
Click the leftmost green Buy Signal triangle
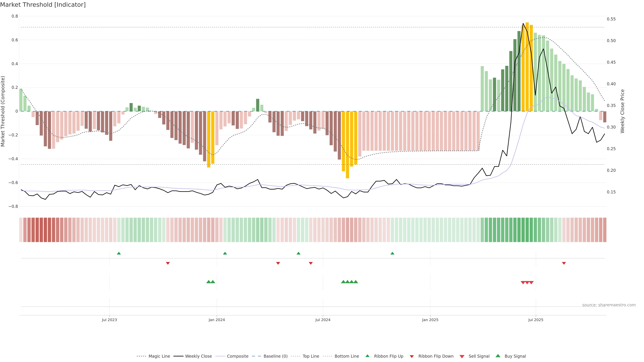coord(208,282)
